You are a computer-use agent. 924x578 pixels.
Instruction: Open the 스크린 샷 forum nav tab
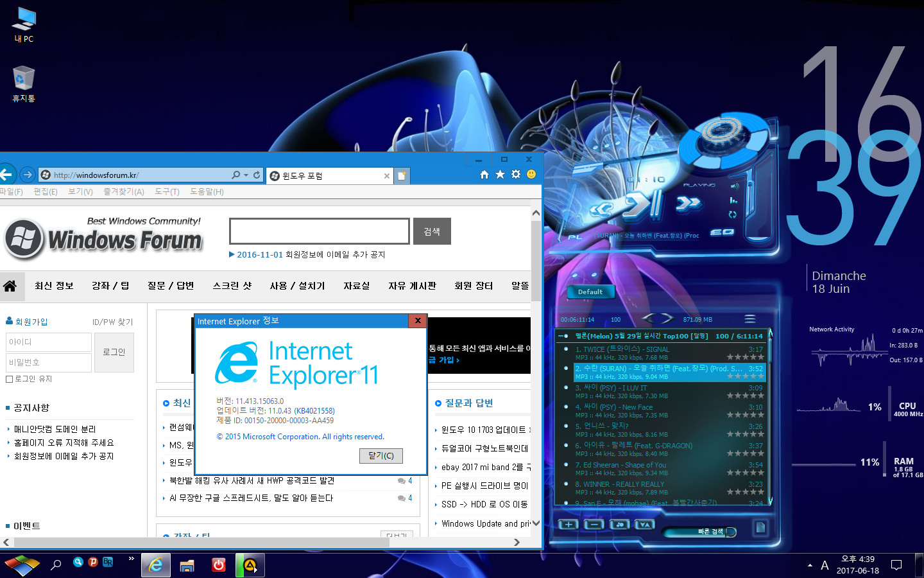(232, 286)
